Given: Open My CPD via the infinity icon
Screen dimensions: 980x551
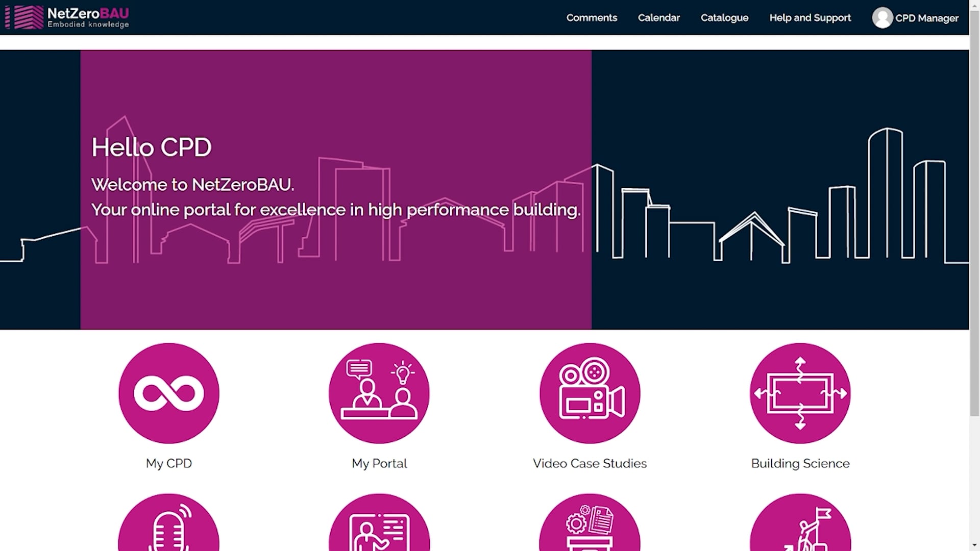Looking at the screenshot, I should tap(169, 394).
